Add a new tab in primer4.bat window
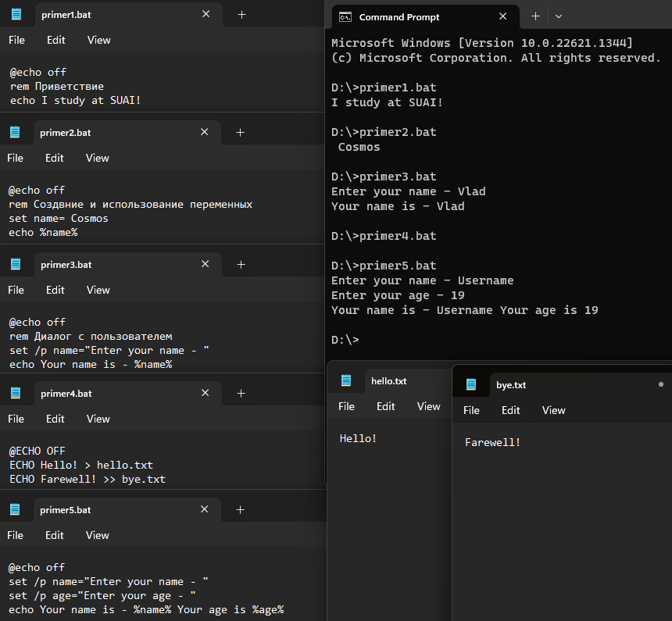This screenshot has width=672, height=621. click(x=241, y=393)
